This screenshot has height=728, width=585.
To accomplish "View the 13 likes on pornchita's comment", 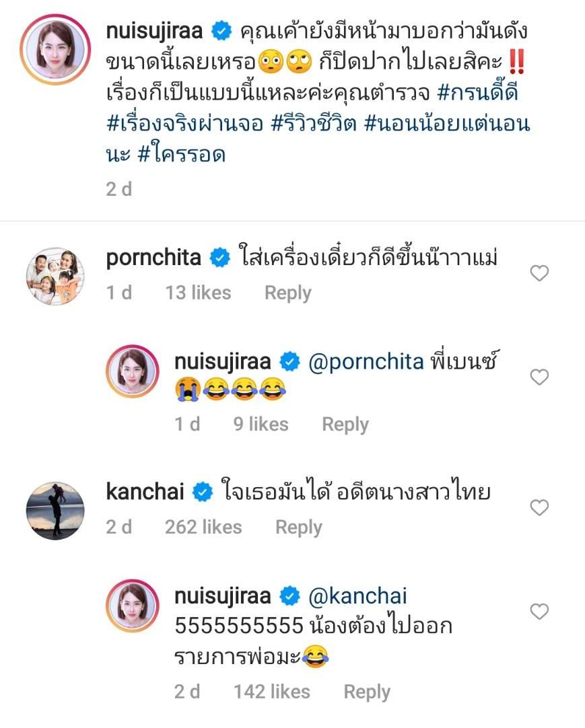I will (x=198, y=293).
